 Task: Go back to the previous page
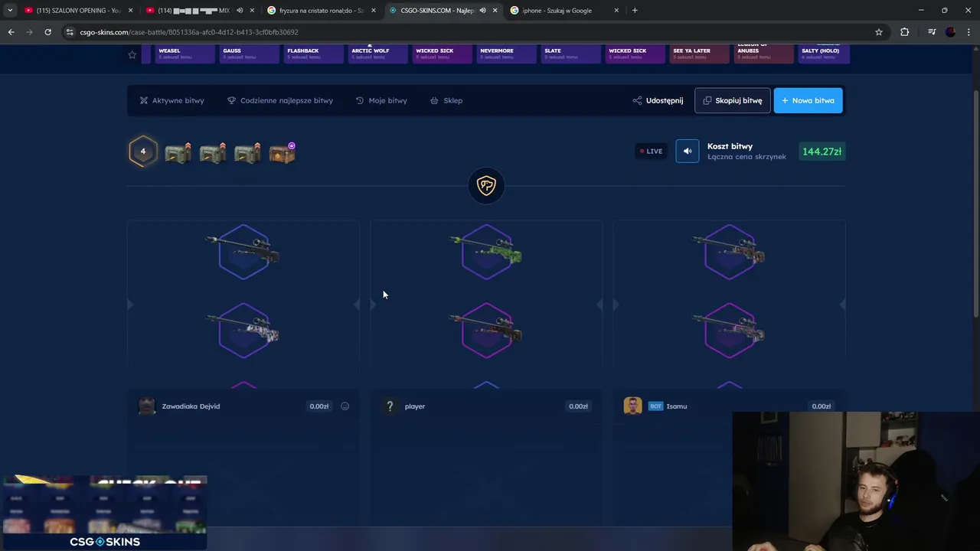pyautogui.click(x=11, y=32)
